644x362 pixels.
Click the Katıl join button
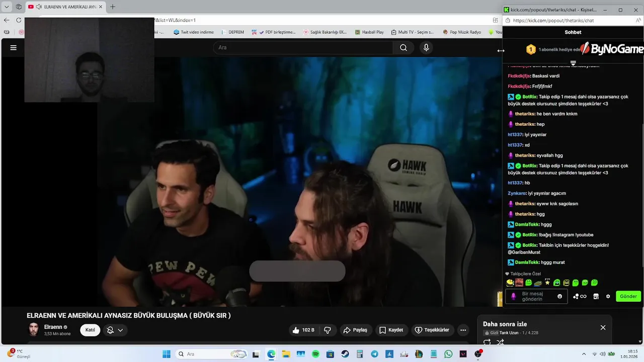tap(90, 330)
